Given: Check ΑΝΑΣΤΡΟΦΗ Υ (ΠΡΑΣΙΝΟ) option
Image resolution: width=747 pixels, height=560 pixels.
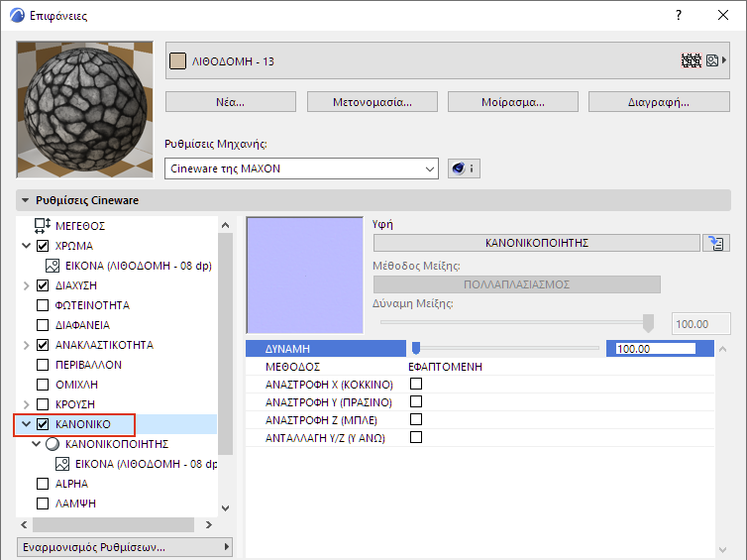Looking at the screenshot, I should coord(416,401).
